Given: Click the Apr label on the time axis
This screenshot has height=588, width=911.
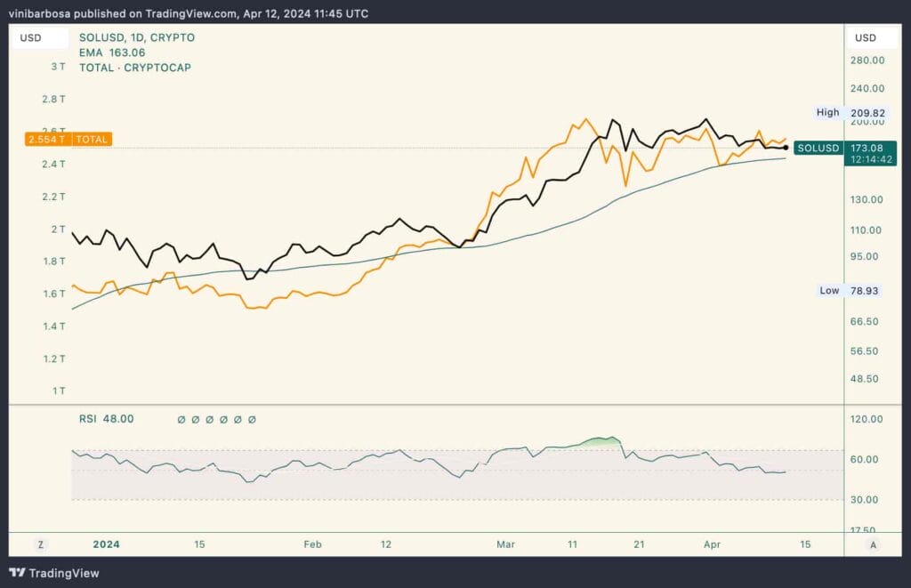Looking at the screenshot, I should pyautogui.click(x=712, y=544).
